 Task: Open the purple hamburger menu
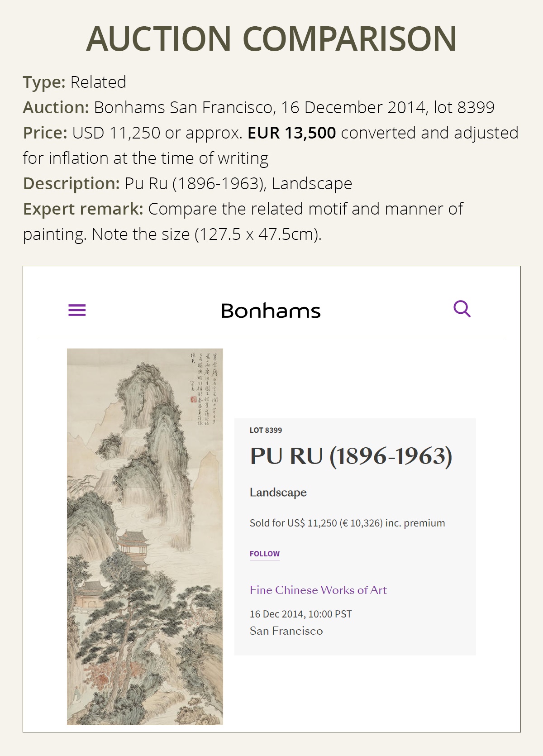[77, 310]
